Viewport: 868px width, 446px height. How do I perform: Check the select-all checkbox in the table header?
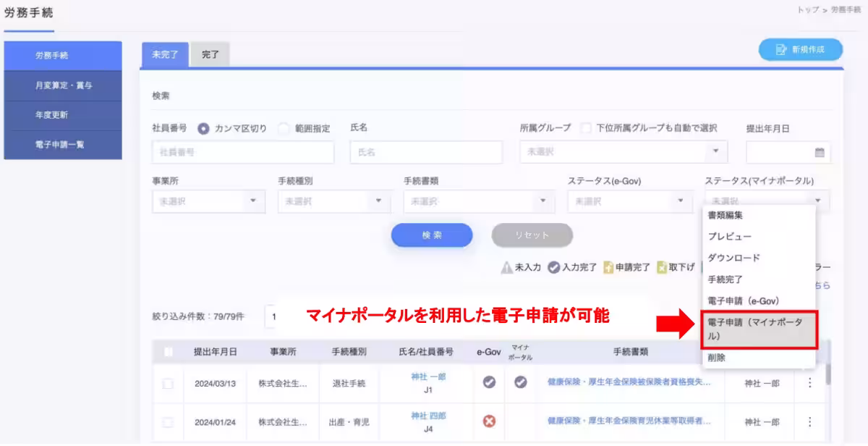pyautogui.click(x=167, y=353)
